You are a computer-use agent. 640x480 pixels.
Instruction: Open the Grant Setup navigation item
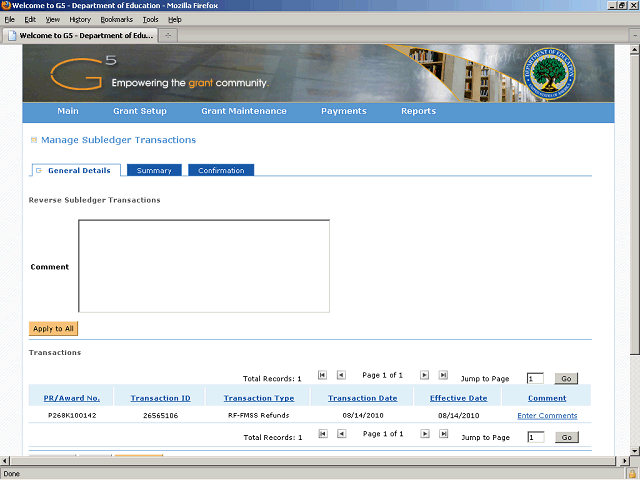(x=140, y=111)
